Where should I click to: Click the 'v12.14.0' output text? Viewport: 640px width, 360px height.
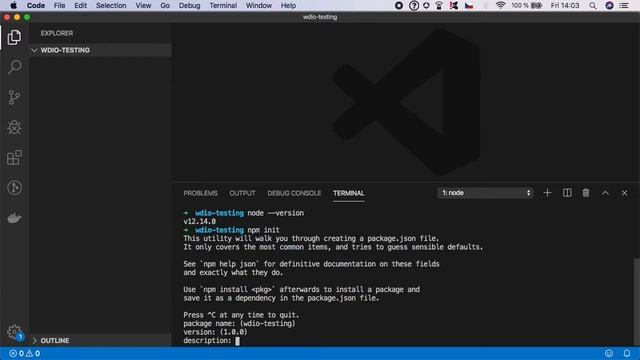point(200,222)
